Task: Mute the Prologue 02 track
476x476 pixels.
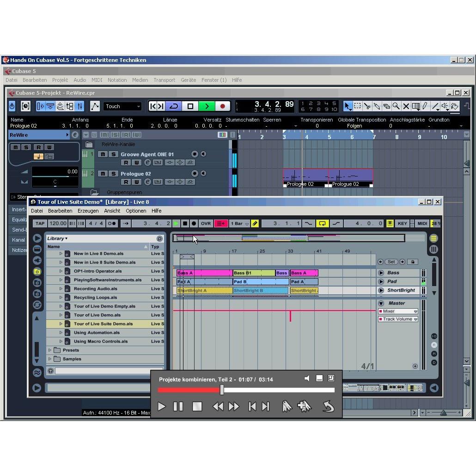Action: [103, 174]
